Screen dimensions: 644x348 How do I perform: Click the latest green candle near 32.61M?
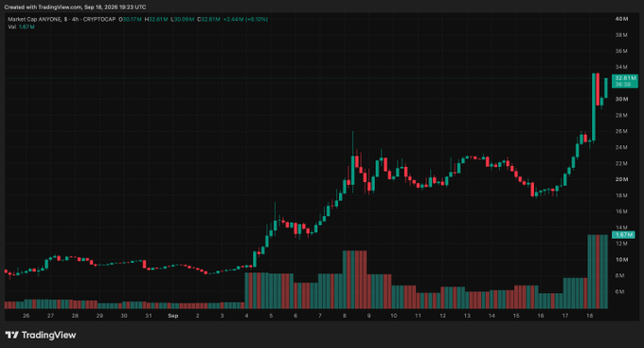pos(606,88)
